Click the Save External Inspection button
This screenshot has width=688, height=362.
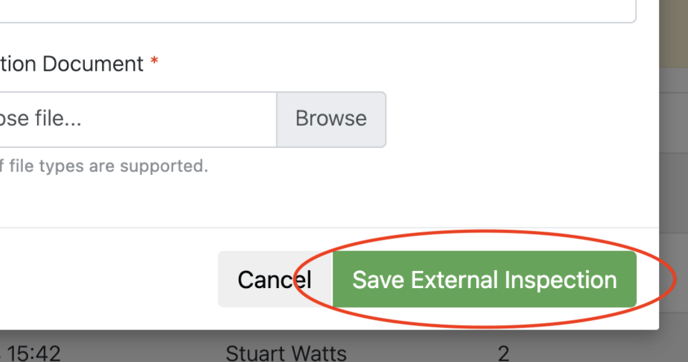tap(484, 280)
